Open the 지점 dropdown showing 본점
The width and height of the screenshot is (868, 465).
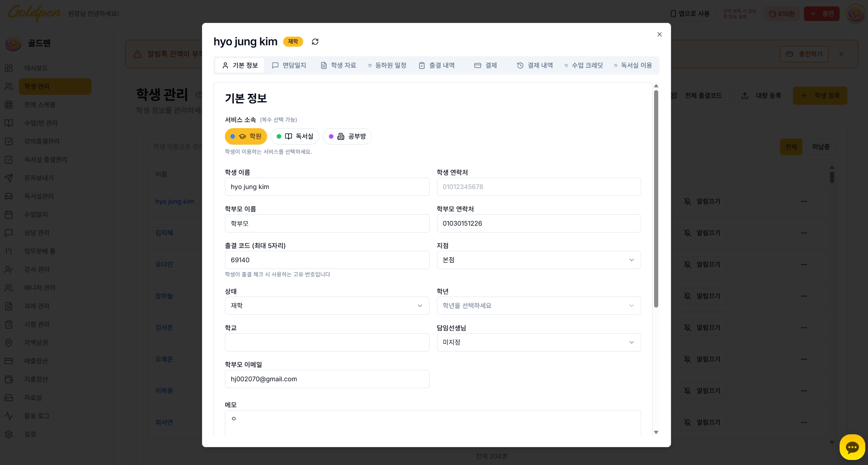point(538,260)
